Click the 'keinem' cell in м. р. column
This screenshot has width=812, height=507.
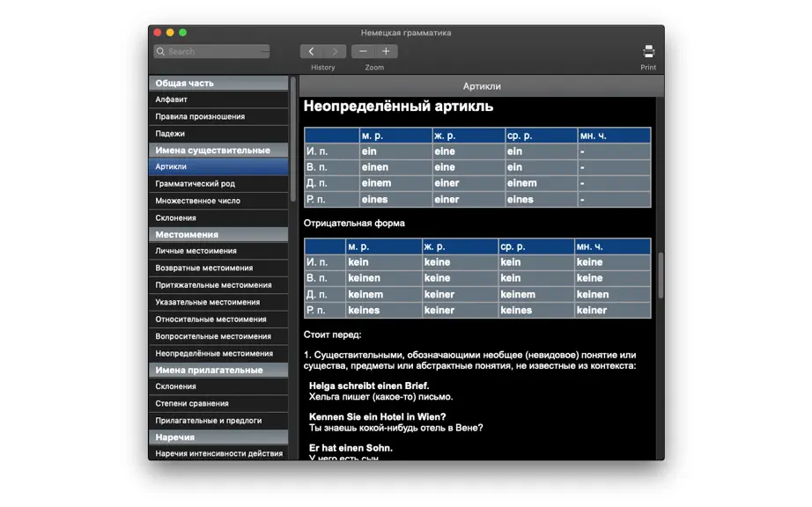(x=384, y=294)
